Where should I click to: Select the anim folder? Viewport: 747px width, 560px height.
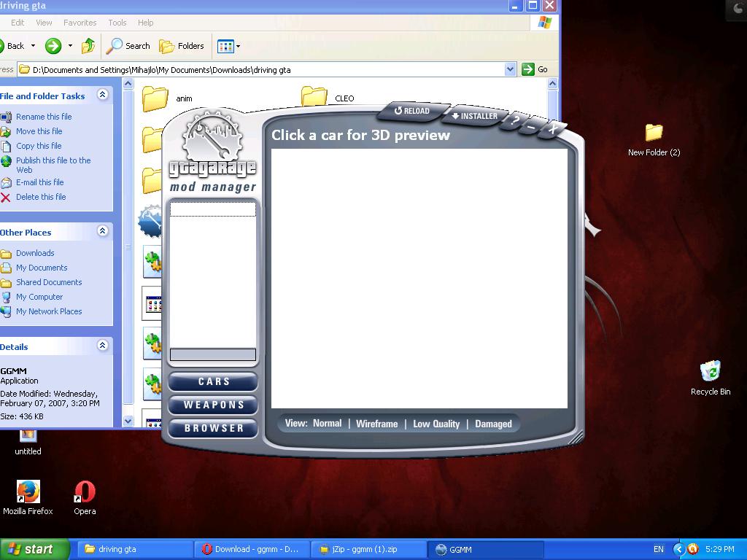(x=168, y=98)
